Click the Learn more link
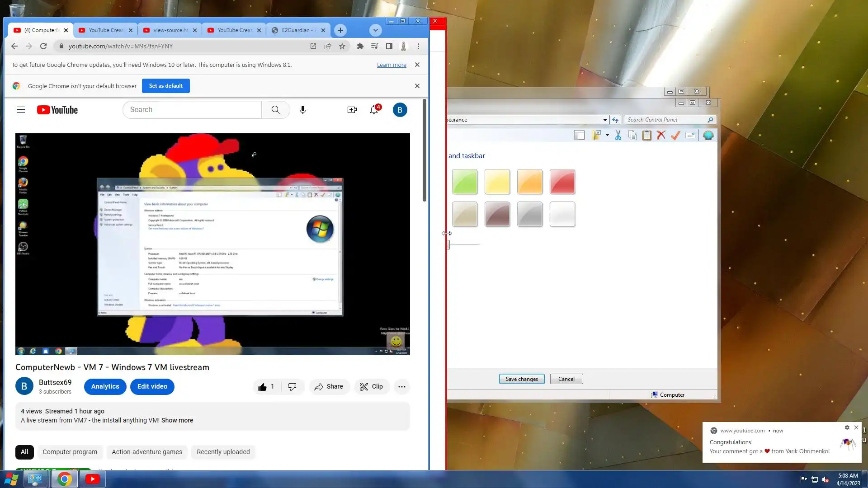The image size is (868, 488). [392, 65]
